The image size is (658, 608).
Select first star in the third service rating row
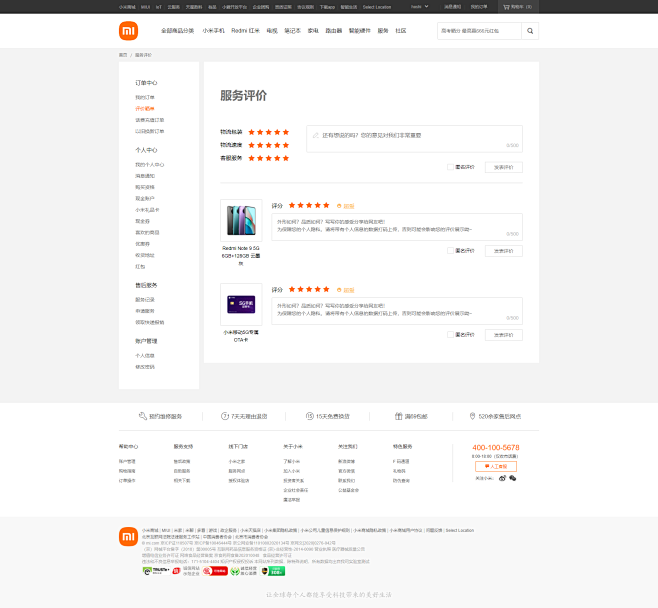click(x=251, y=158)
